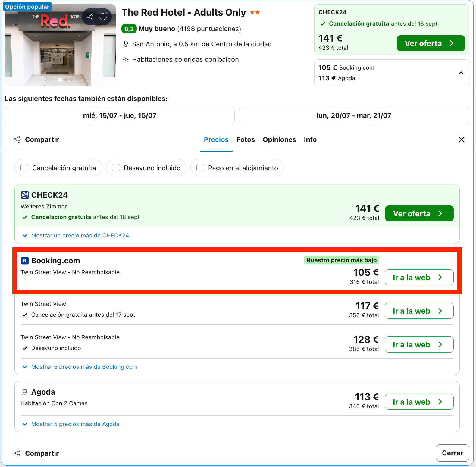Open the Opiniones tab
The image size is (476, 467).
click(279, 140)
